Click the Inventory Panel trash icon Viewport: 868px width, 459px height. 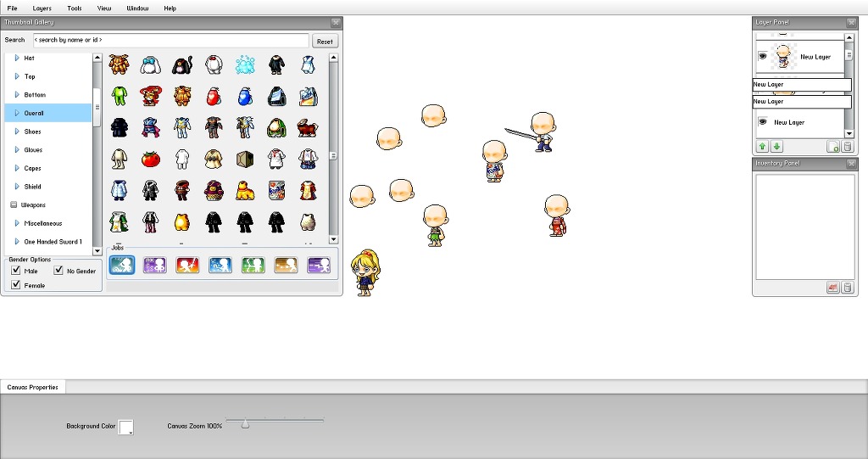847,288
